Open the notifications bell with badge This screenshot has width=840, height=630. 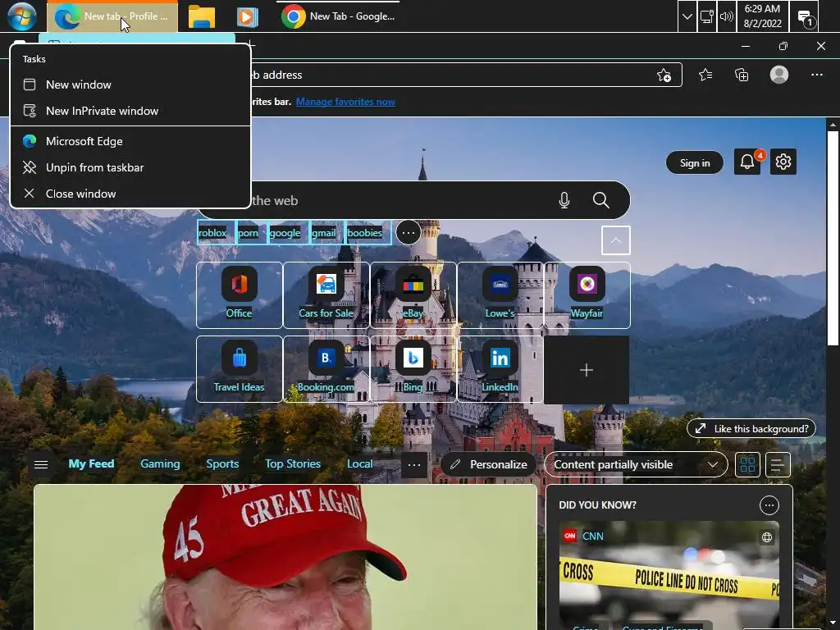click(x=747, y=162)
